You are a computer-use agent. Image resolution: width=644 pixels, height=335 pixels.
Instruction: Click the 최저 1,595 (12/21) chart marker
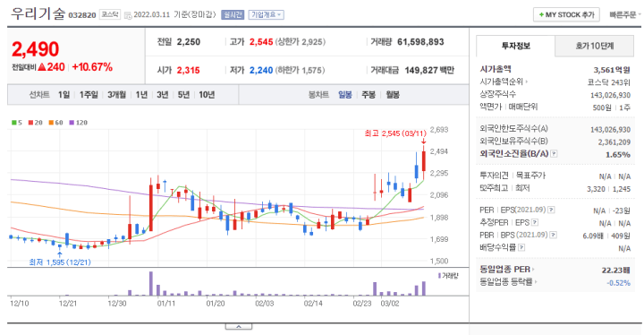(60, 262)
